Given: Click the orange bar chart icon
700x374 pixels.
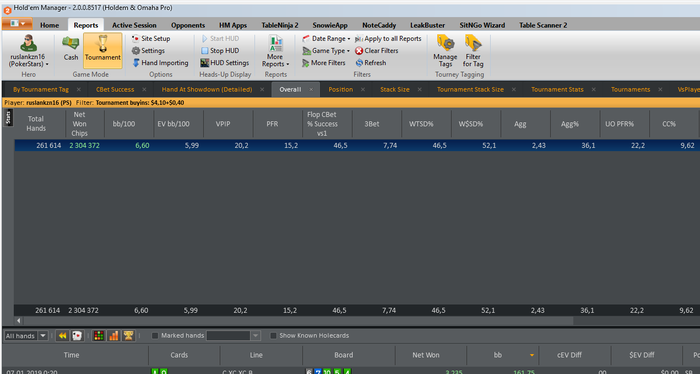Looking at the screenshot, I should (113, 336).
